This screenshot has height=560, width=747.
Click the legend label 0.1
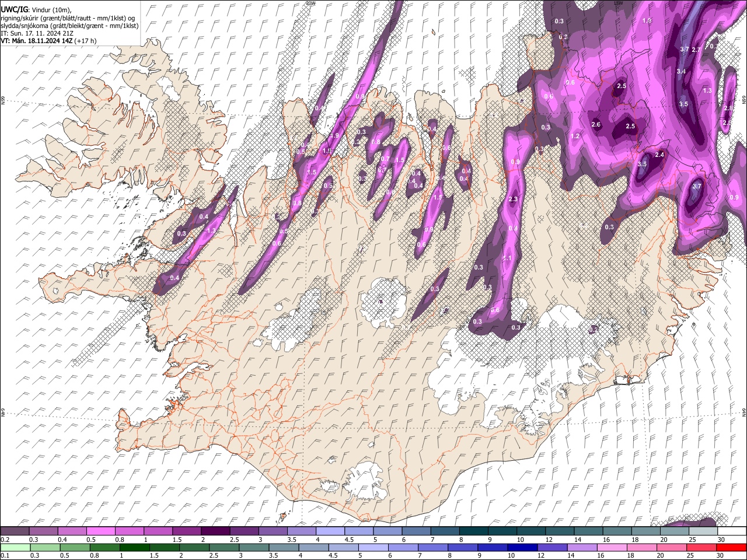(x=5, y=555)
